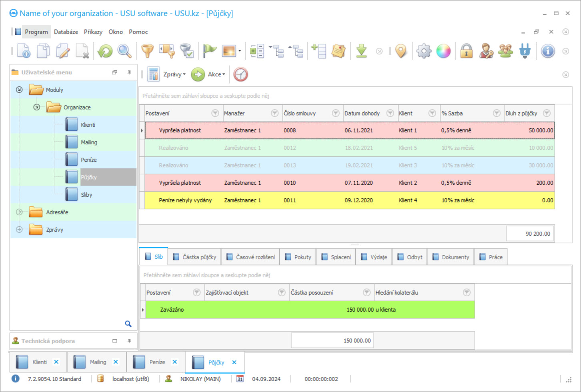Collapse the Moduly tree node
This screenshot has height=392, width=581.
[19, 90]
